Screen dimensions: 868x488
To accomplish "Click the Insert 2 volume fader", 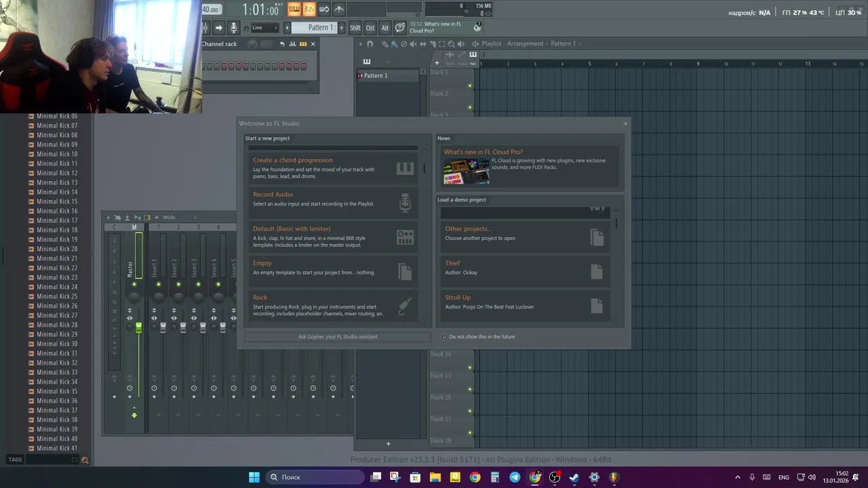I will point(183,327).
